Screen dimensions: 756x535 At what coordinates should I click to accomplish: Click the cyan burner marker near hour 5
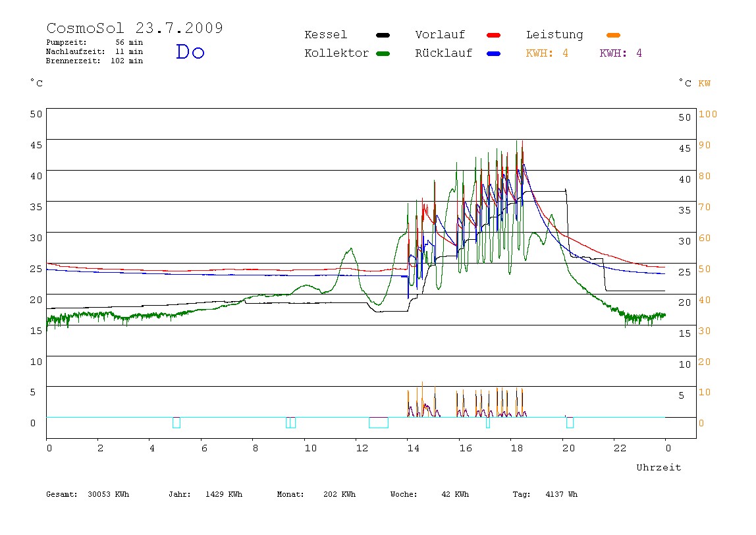(176, 422)
